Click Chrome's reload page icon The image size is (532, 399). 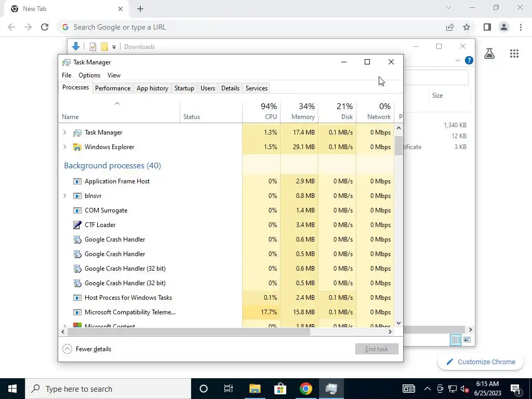(x=45, y=27)
